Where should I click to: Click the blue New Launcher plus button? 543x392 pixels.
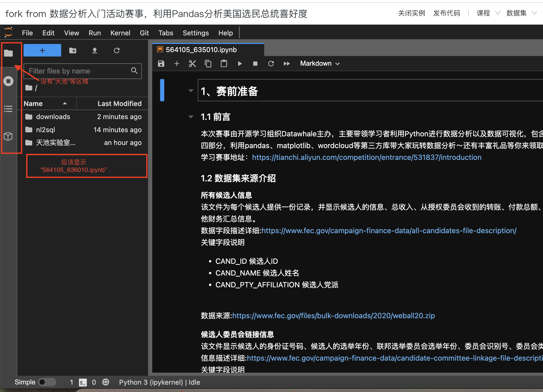click(x=42, y=50)
